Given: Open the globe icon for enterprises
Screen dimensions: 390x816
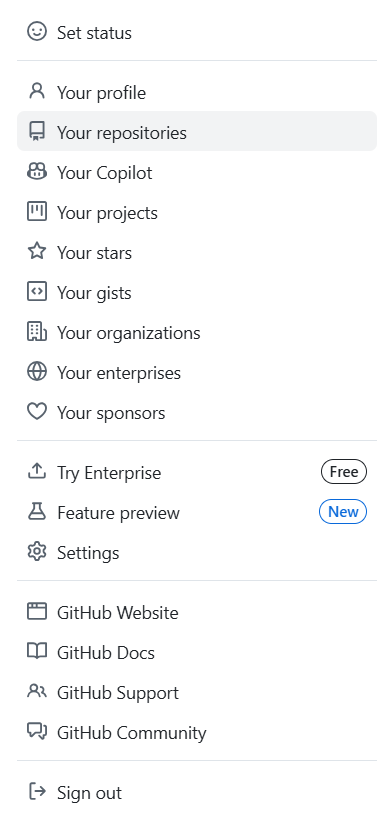Looking at the screenshot, I should click(x=36, y=372).
